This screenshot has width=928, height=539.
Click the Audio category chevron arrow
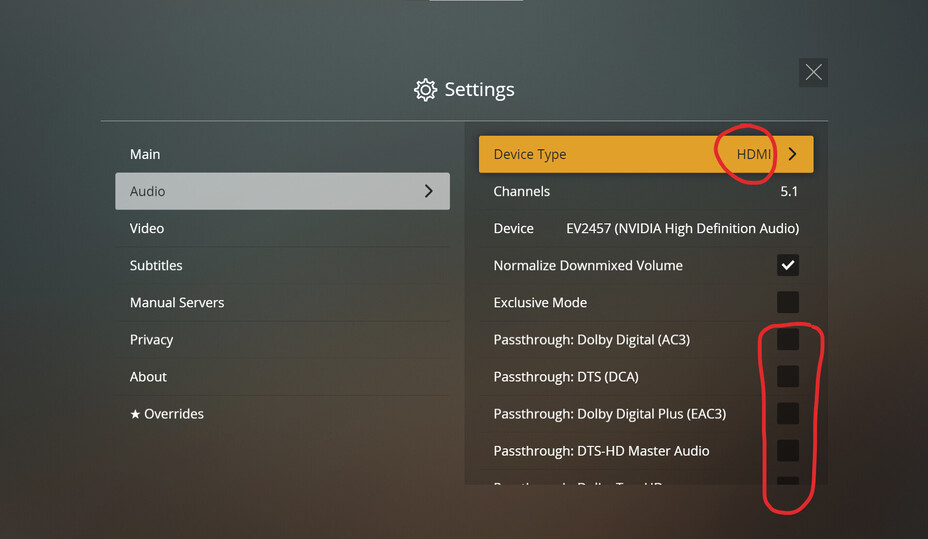pos(428,191)
